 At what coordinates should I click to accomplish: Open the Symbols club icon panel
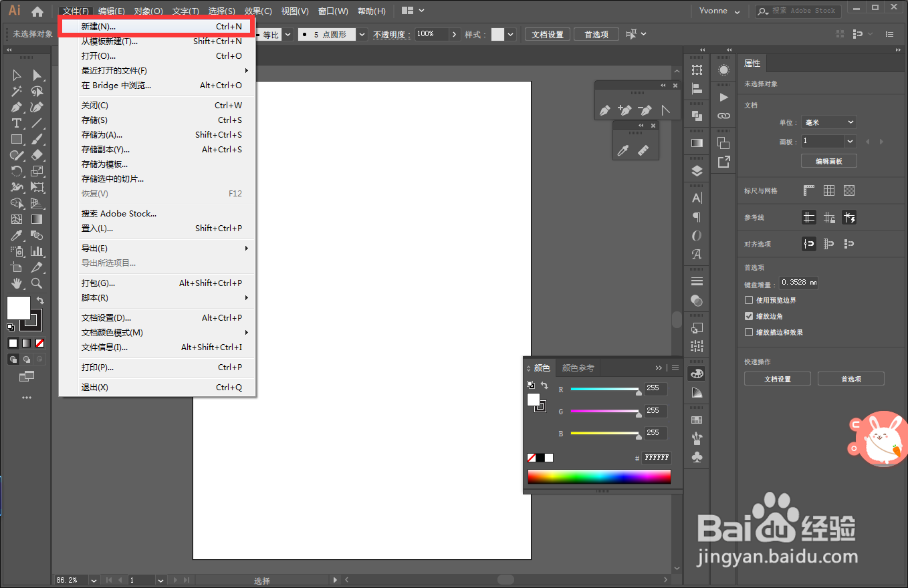coord(697,457)
